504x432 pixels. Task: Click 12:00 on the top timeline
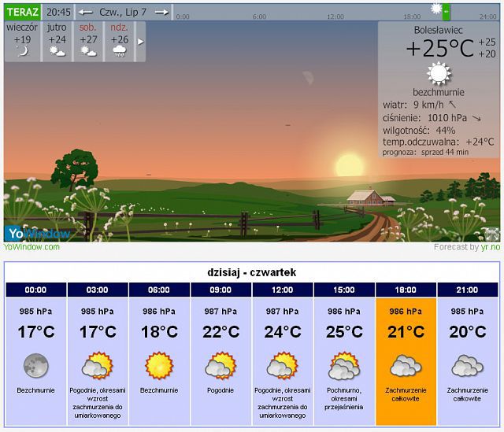tap(335, 16)
